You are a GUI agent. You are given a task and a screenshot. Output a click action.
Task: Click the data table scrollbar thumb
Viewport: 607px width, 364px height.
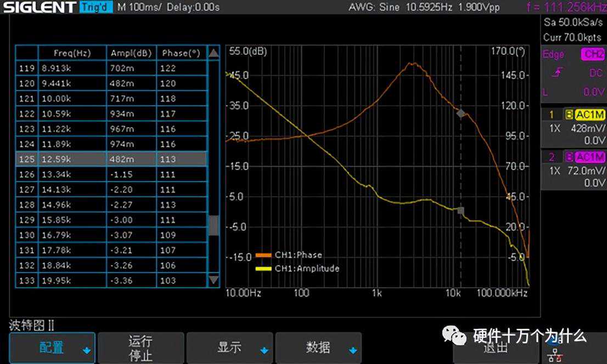[x=213, y=225]
